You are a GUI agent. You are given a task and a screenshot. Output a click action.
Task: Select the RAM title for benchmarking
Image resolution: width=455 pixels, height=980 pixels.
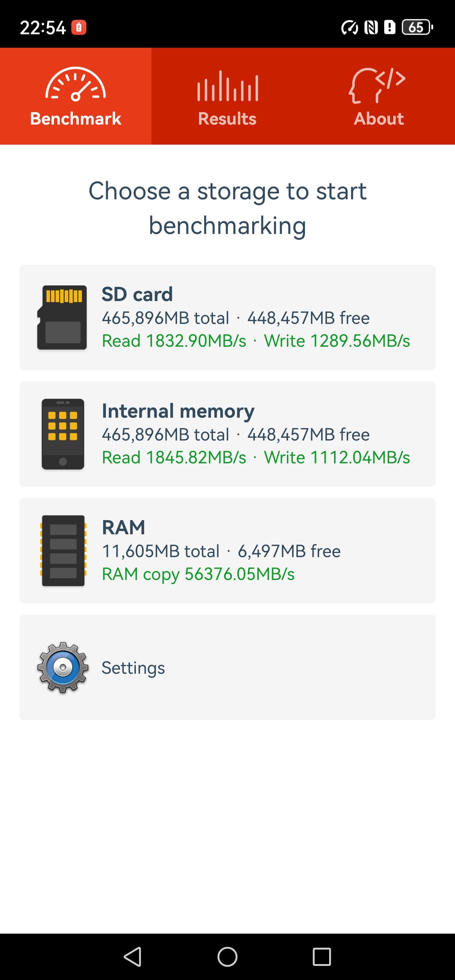[123, 527]
